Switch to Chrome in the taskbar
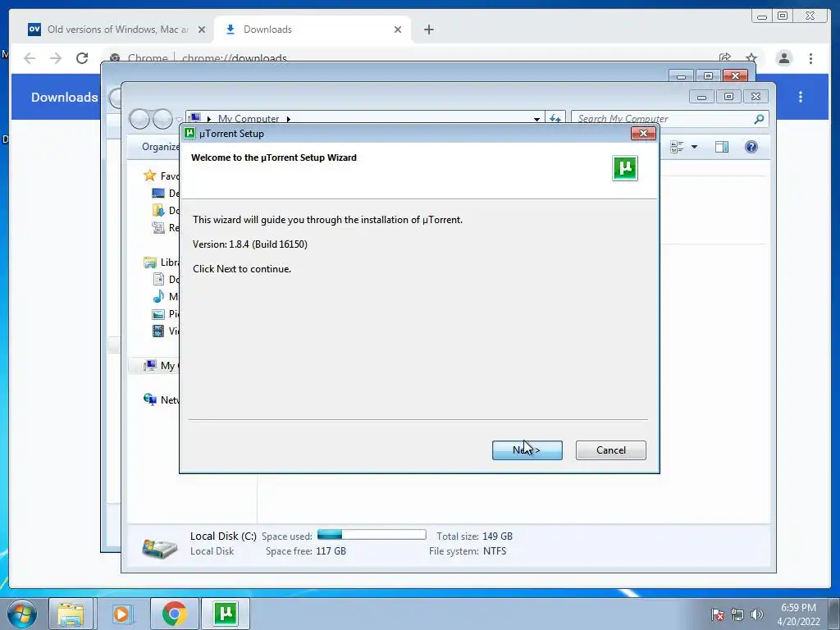Viewport: 840px width, 630px height. pos(174,614)
